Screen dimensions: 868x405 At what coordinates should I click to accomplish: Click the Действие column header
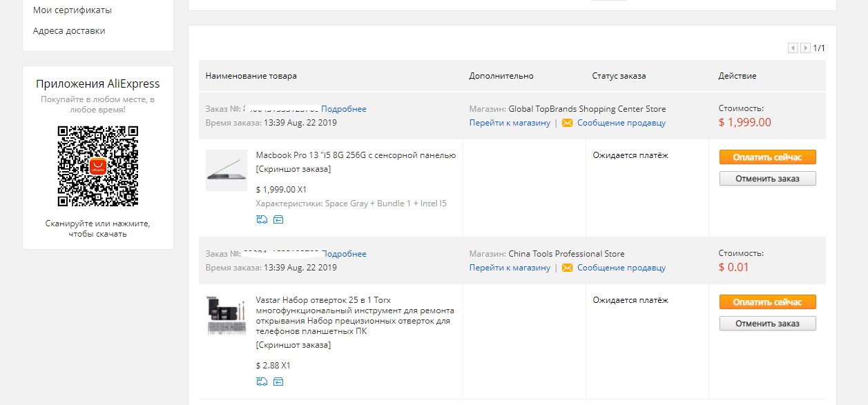point(737,76)
